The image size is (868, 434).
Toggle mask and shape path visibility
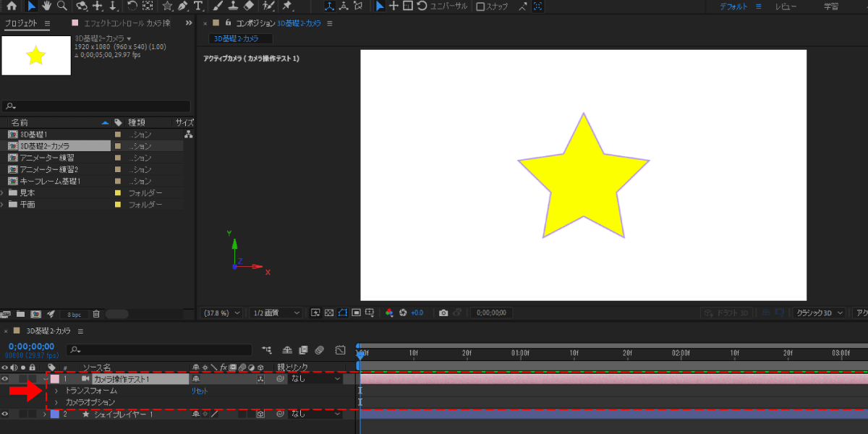coord(343,312)
